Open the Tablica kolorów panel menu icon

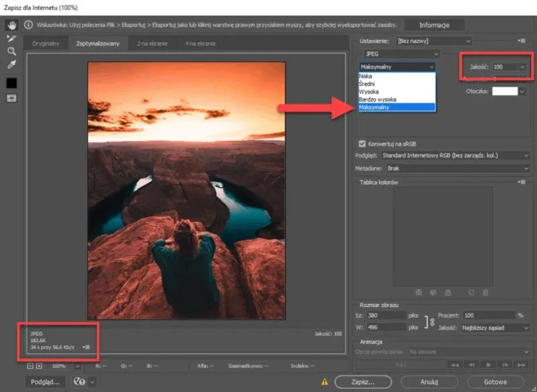522,182
